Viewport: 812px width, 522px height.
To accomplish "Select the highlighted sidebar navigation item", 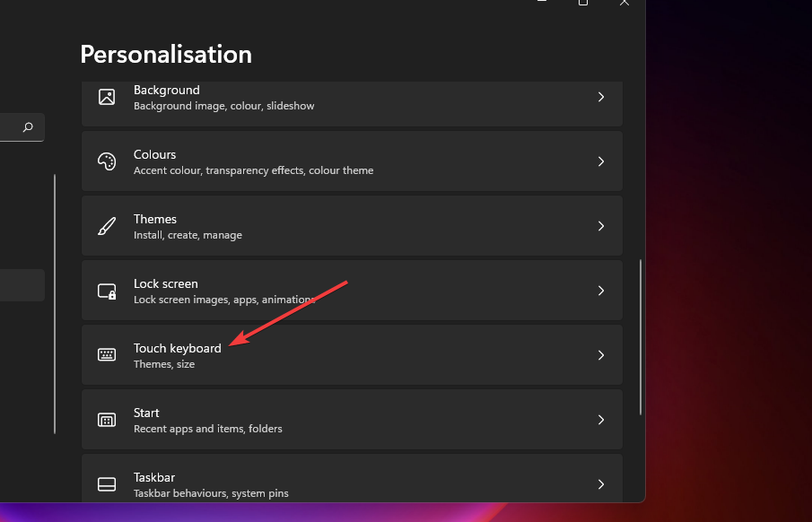I will click(x=22, y=285).
